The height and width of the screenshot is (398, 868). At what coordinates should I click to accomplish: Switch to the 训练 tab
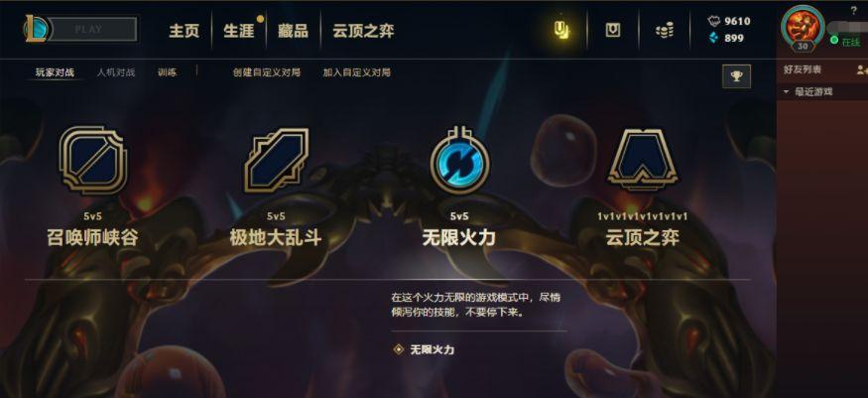pos(168,72)
